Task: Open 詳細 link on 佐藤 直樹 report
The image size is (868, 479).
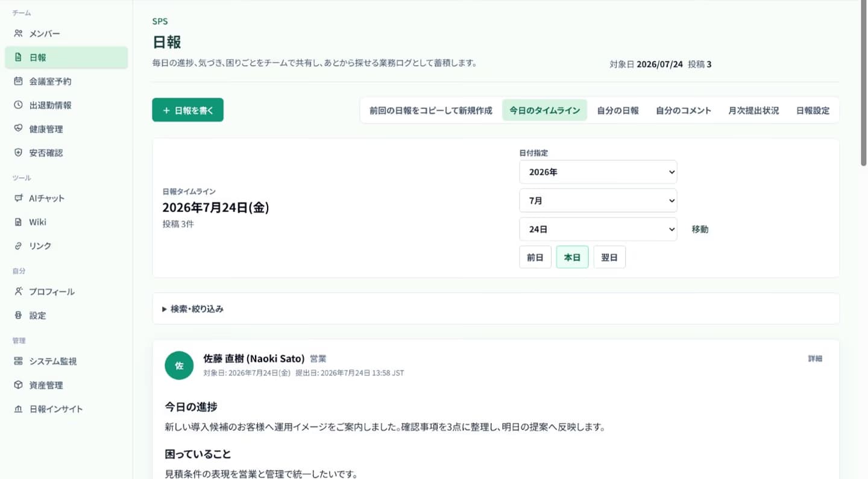Action: [x=815, y=358]
